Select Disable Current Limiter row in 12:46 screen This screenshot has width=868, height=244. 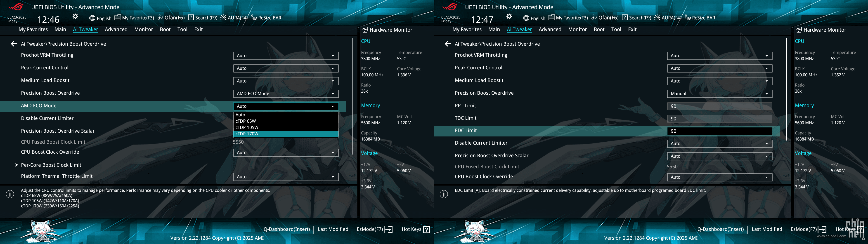[173, 118]
